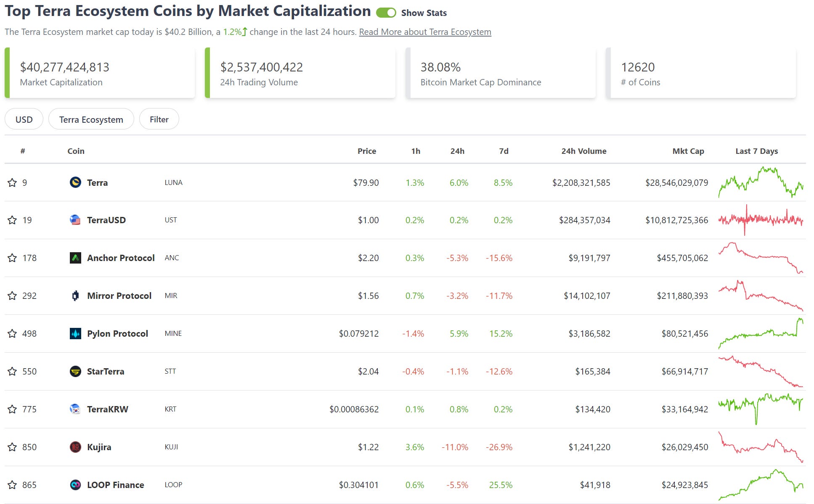
Task: Star the Pylon Protocol coin
Action: pyautogui.click(x=12, y=334)
